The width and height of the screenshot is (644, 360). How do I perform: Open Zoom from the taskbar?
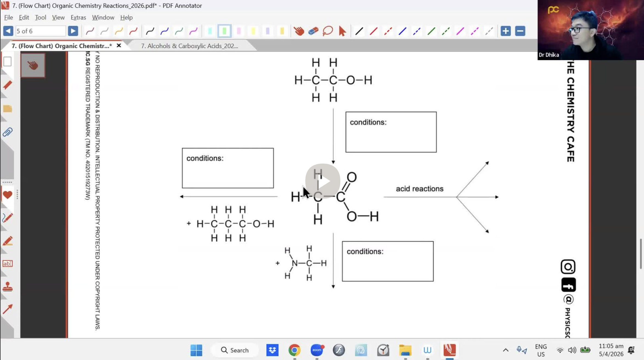click(x=317, y=350)
